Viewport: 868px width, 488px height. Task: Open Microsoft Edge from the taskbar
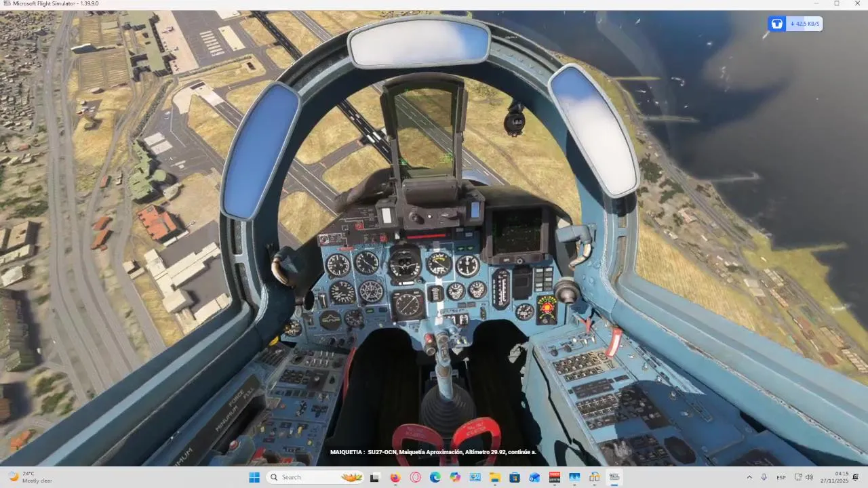tap(435, 477)
